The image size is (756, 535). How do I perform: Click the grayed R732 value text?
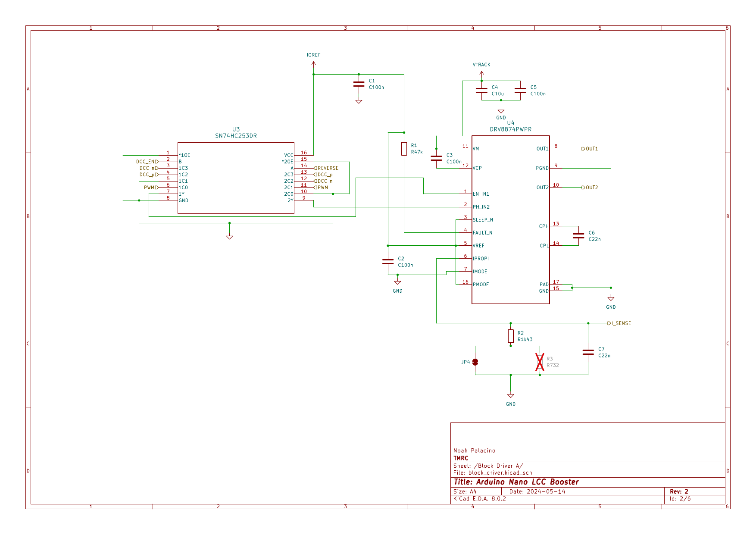click(553, 365)
